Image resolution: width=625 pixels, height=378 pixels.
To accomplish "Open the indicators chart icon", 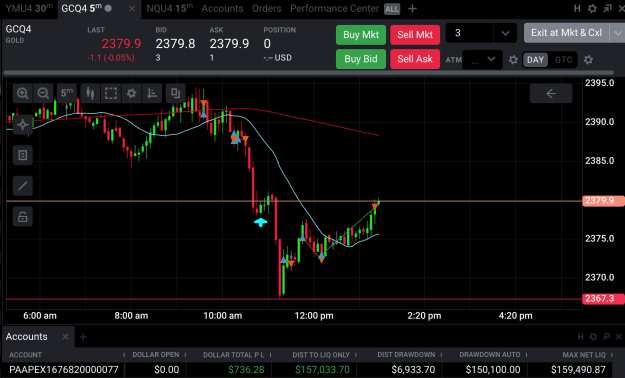I will pos(152,93).
